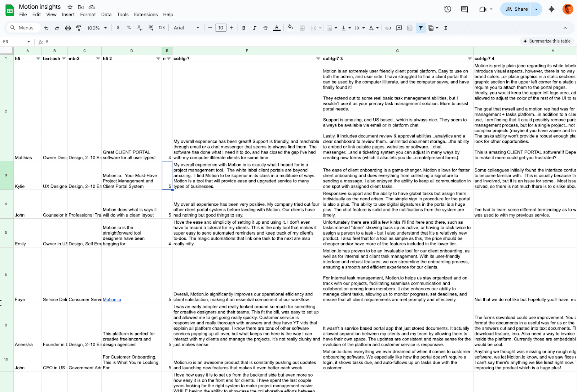577x392 pixels.
Task: Toggle bold formatting
Action: point(244,28)
